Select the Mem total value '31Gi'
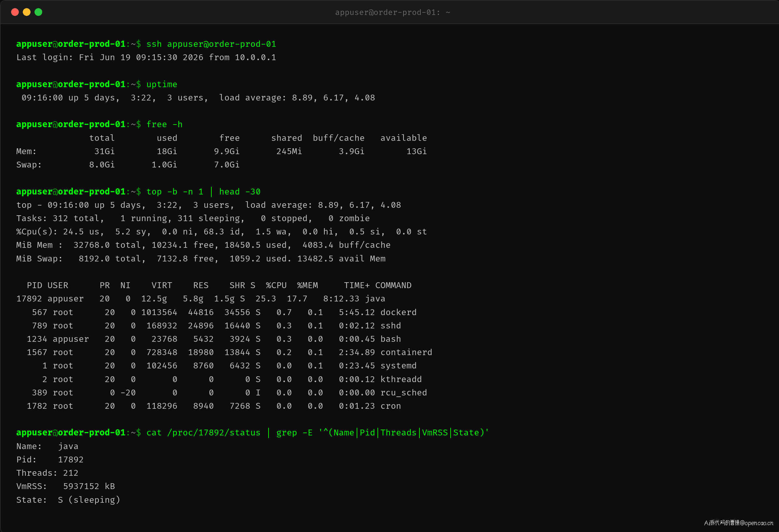Viewport: 779px width, 532px height. click(105, 151)
